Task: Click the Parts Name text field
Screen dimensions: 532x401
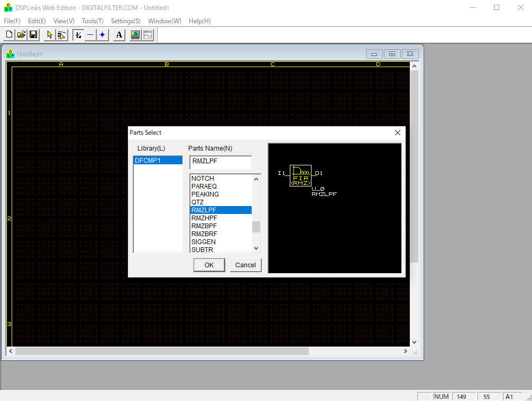Action: click(221, 162)
